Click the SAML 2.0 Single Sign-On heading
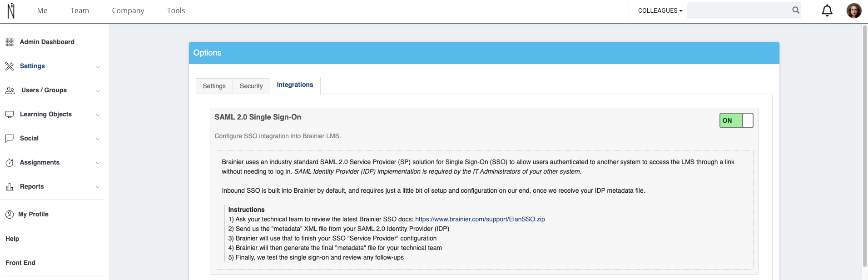This screenshot has width=868, height=280. click(258, 117)
